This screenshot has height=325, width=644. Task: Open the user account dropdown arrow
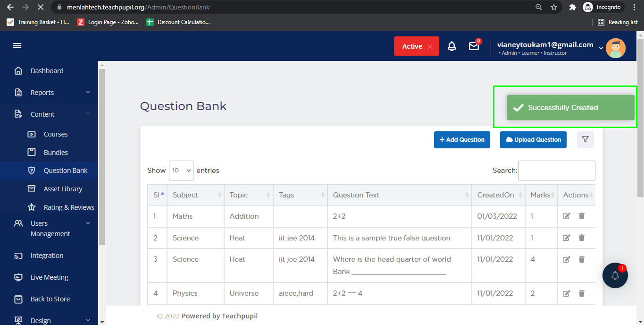click(x=601, y=48)
